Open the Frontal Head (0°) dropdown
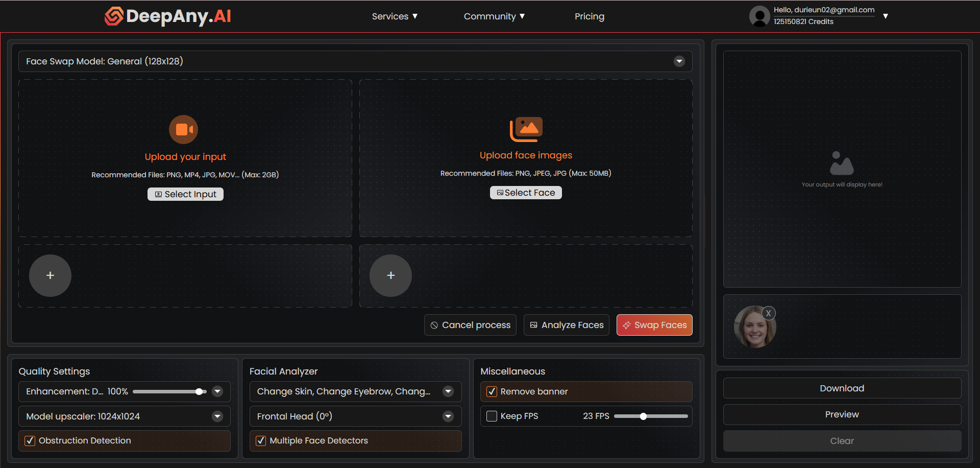This screenshot has height=468, width=980. pyautogui.click(x=356, y=416)
